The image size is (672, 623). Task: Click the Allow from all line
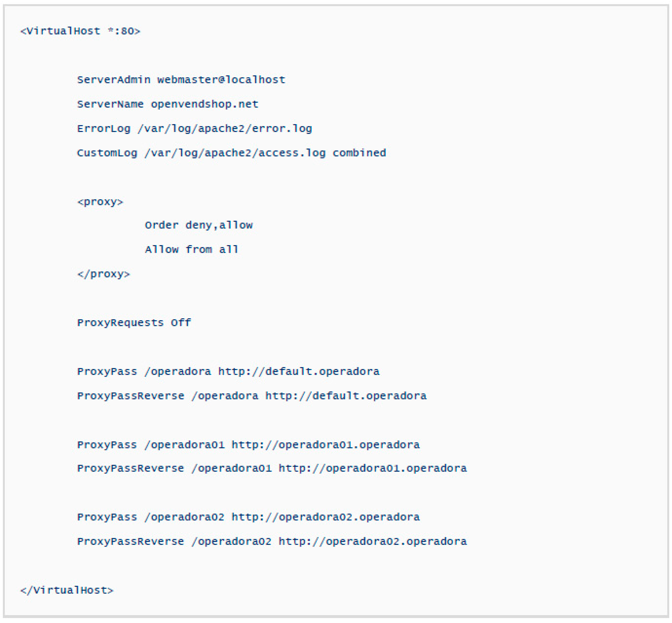click(191, 250)
